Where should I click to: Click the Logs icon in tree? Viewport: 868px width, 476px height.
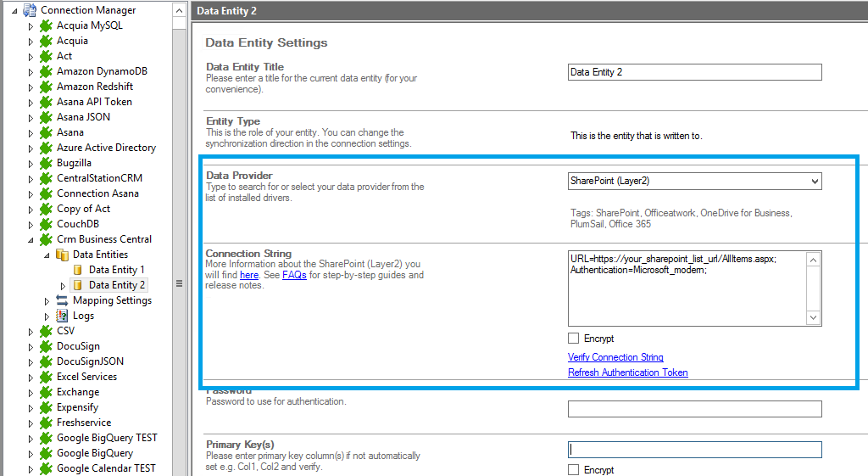62,316
